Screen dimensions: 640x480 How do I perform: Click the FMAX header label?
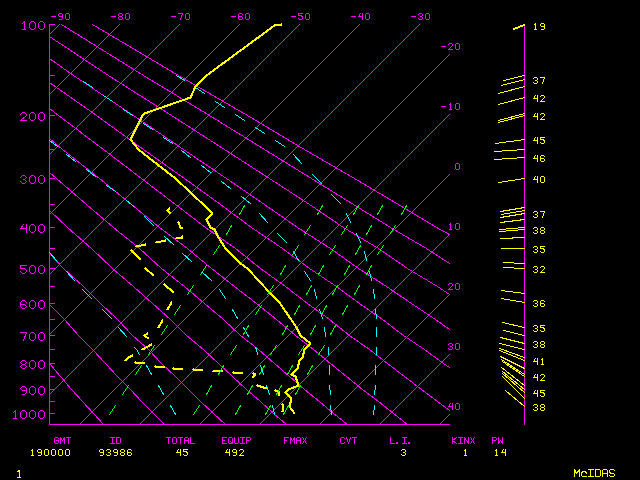pos(295,440)
